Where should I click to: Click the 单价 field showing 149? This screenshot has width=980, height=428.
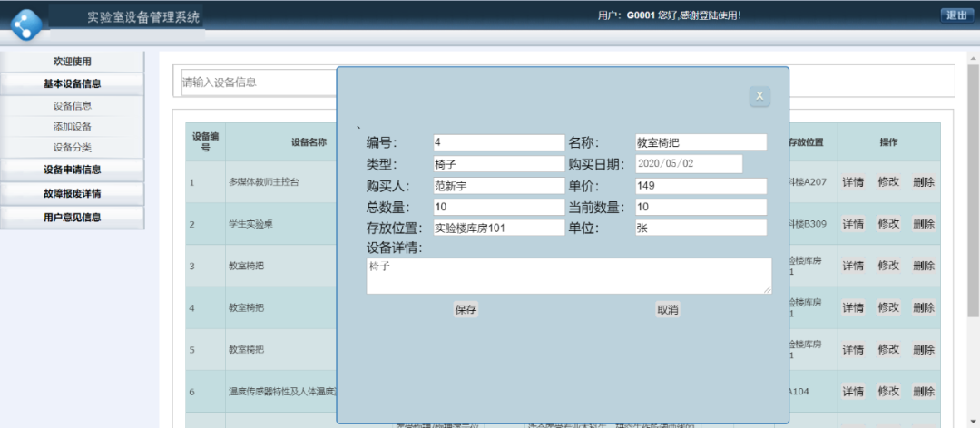(701, 186)
